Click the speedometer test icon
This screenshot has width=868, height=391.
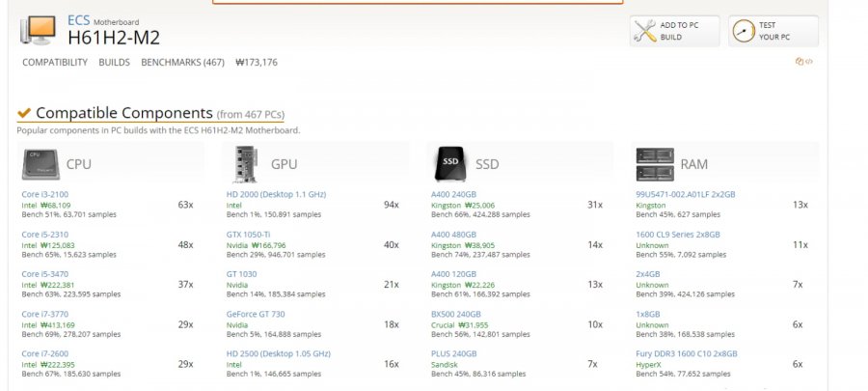pyautogui.click(x=744, y=31)
